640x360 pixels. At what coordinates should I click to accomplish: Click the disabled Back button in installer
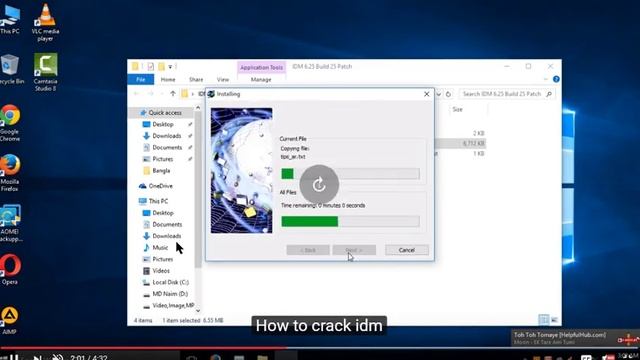point(308,250)
